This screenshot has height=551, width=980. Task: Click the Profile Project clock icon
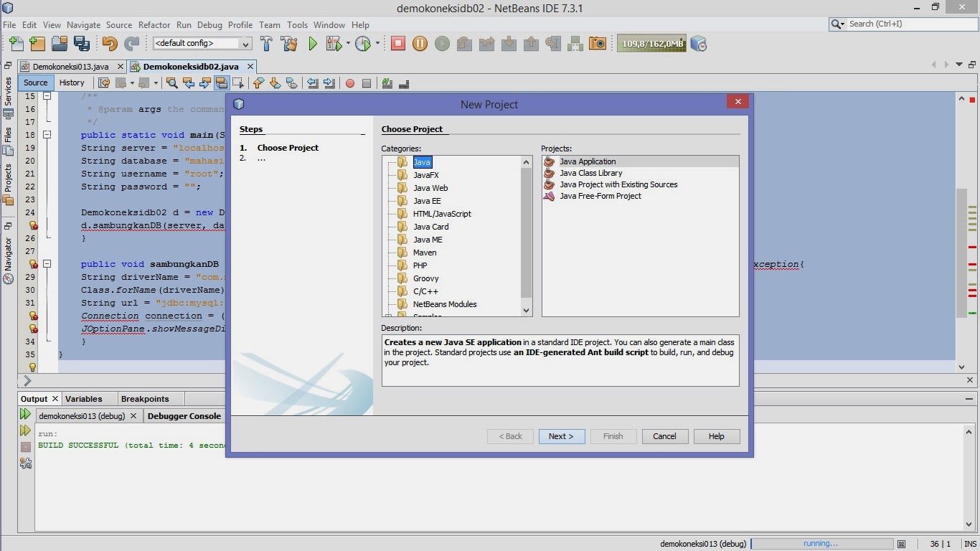coord(363,44)
